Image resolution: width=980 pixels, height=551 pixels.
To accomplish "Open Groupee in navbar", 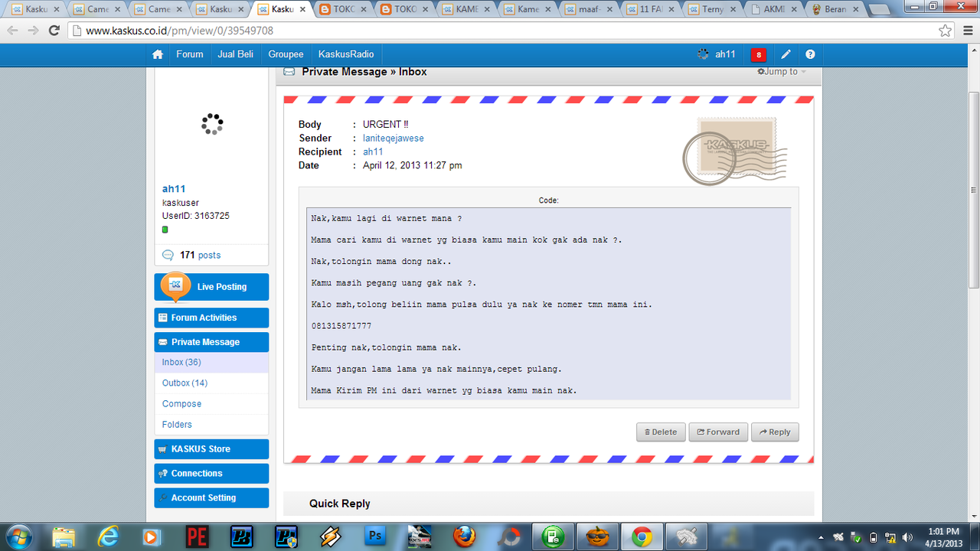I will [286, 54].
